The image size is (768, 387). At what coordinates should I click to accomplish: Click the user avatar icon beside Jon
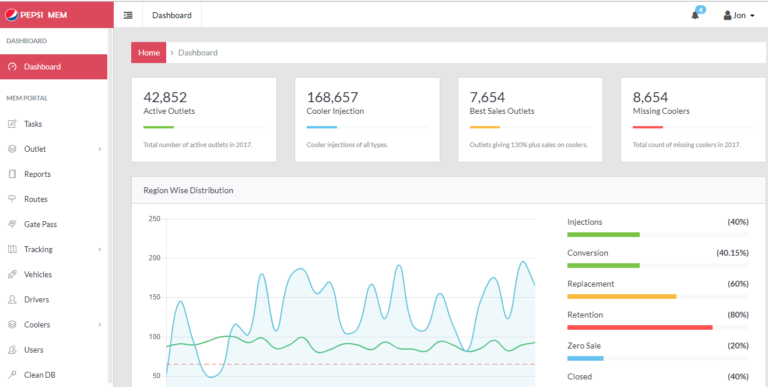pos(727,16)
